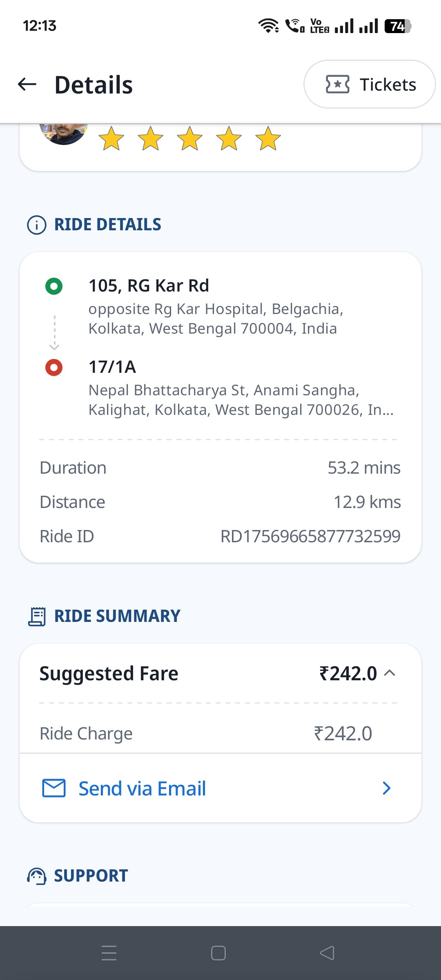
Task: Open Android recent apps menu button
Action: (109, 953)
